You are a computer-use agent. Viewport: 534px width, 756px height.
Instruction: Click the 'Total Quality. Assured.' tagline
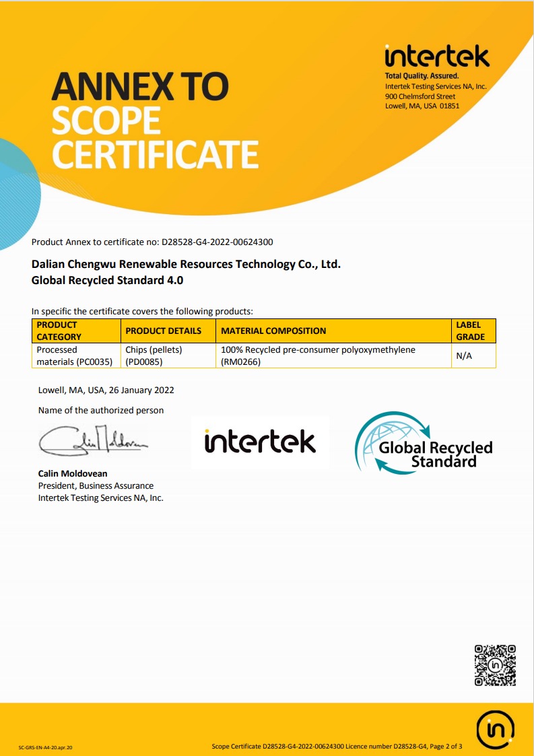(x=422, y=75)
